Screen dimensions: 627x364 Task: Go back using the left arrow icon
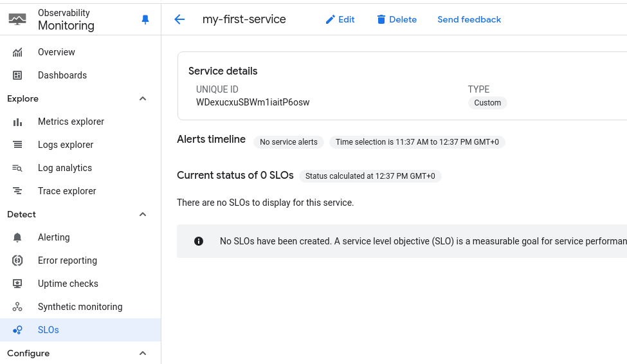[x=179, y=19]
